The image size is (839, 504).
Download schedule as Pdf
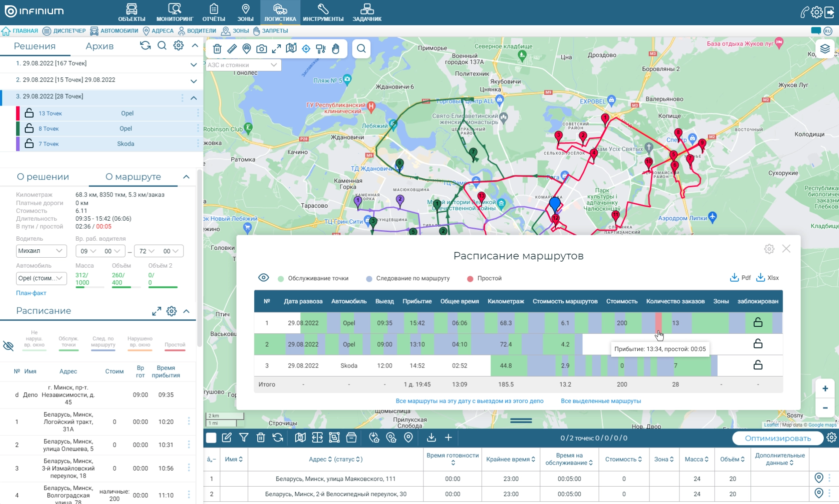click(x=740, y=278)
